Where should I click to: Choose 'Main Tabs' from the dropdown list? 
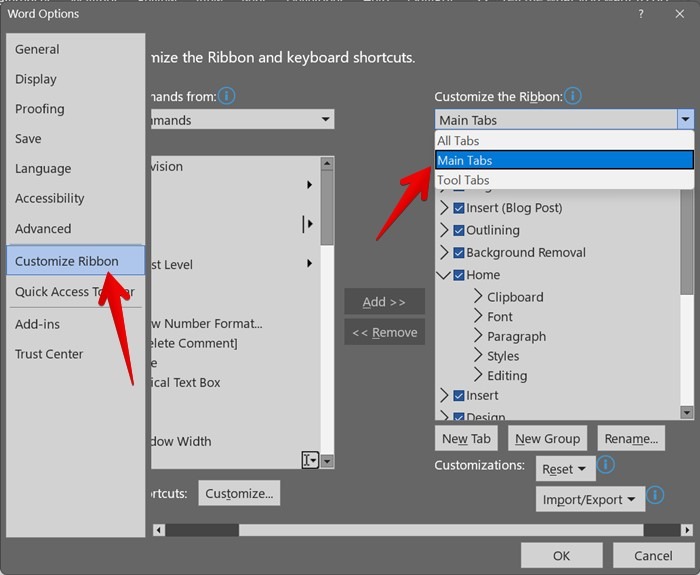564,160
